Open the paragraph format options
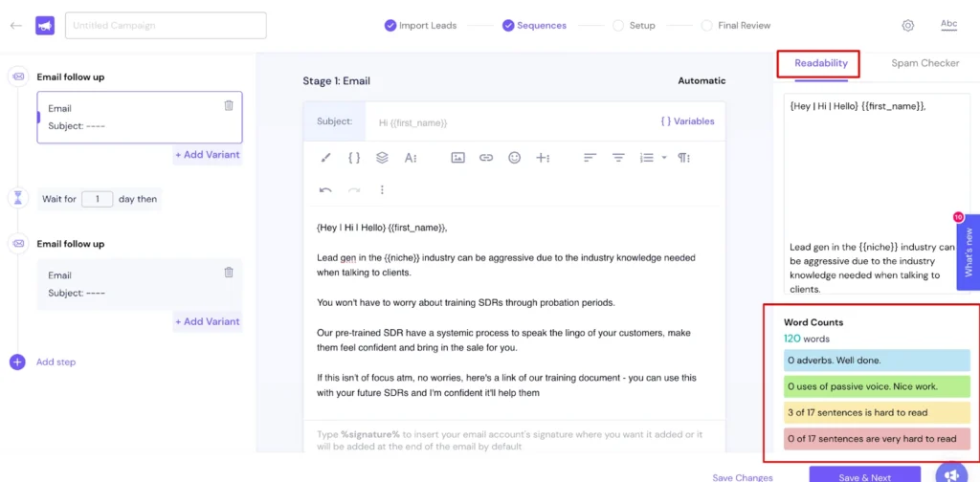 (x=684, y=158)
